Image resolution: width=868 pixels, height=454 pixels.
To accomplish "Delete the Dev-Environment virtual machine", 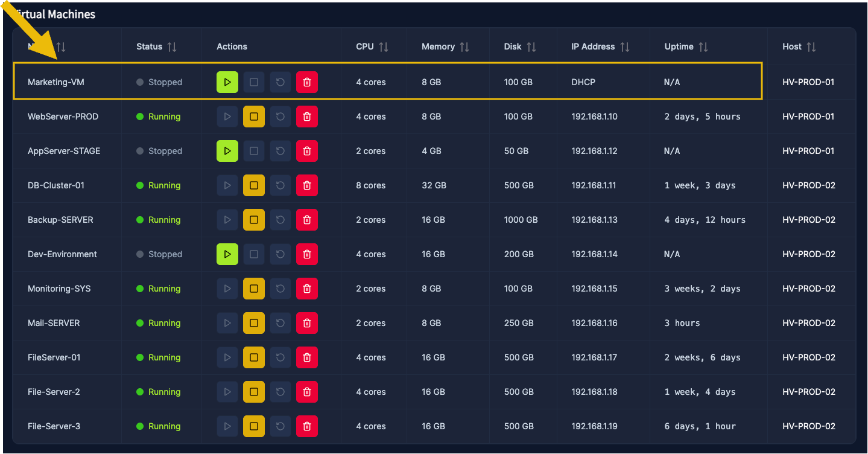I will pyautogui.click(x=306, y=254).
